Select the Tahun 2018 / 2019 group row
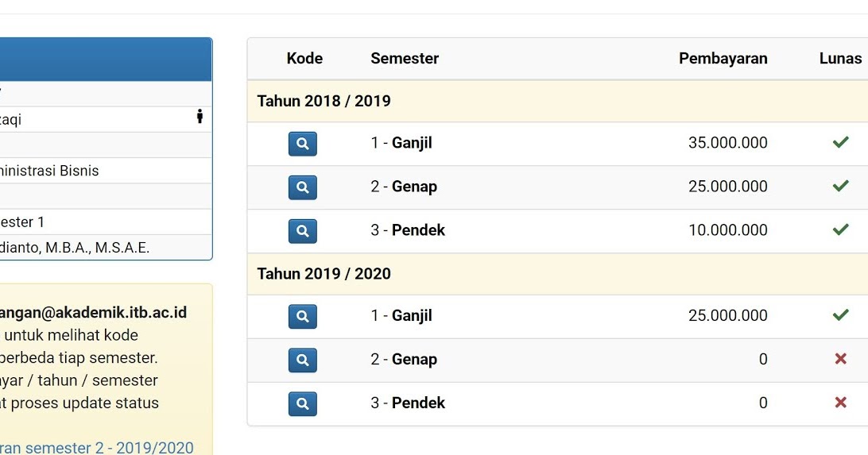This screenshot has height=455, width=868. (x=324, y=101)
